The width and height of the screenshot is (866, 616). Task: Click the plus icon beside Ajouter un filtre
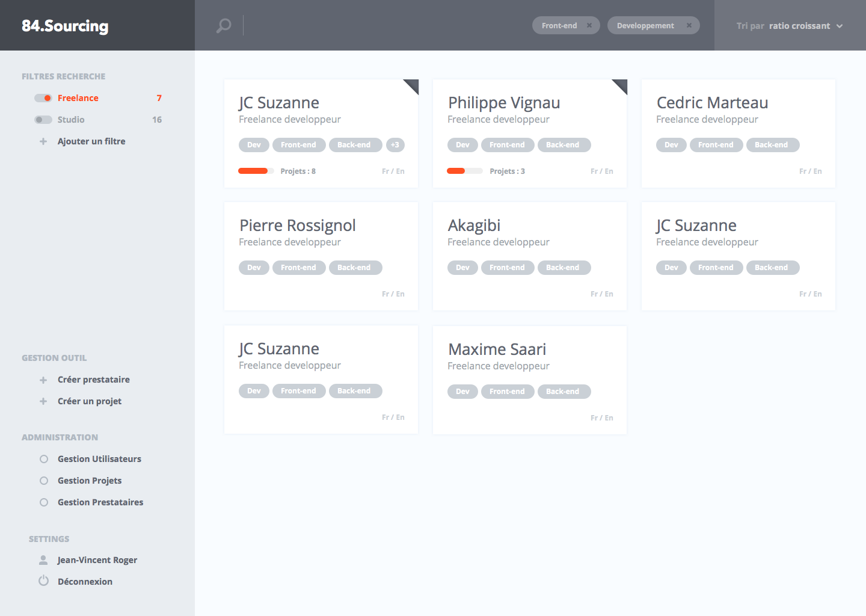(x=43, y=141)
